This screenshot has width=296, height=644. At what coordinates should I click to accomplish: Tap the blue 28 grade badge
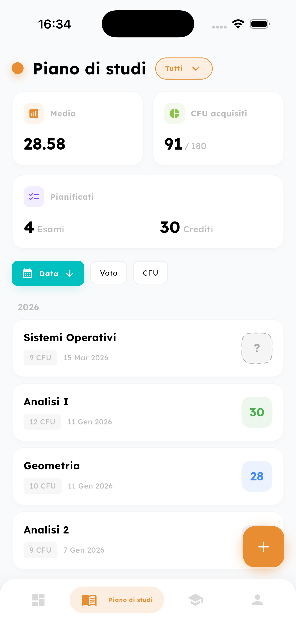click(257, 476)
